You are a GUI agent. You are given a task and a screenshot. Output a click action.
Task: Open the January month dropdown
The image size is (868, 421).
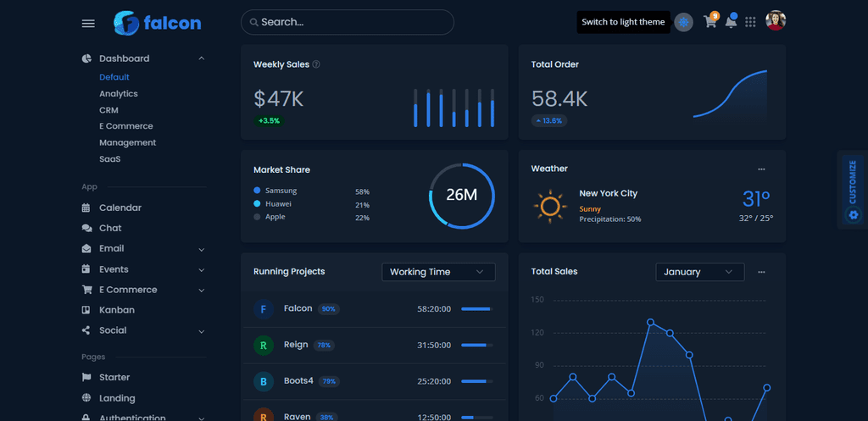[x=699, y=272]
